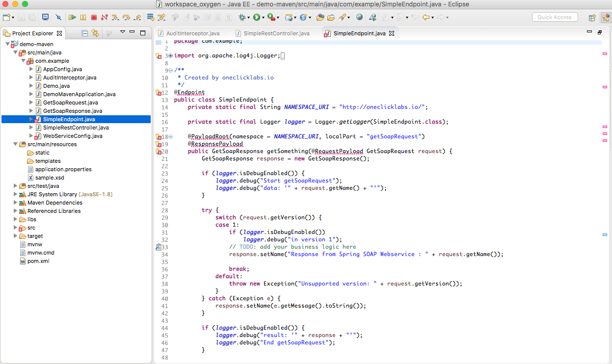Click inside the Quick Access field
This screenshot has width=612, height=364.
click(x=555, y=17)
